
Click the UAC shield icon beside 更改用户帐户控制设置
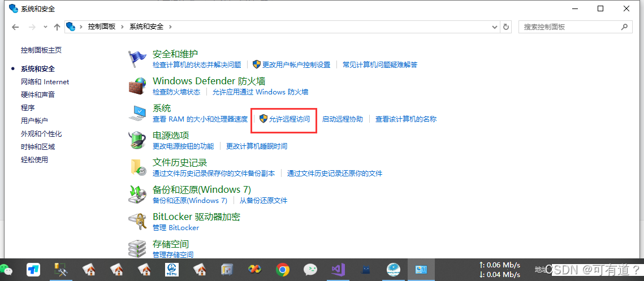tap(257, 64)
